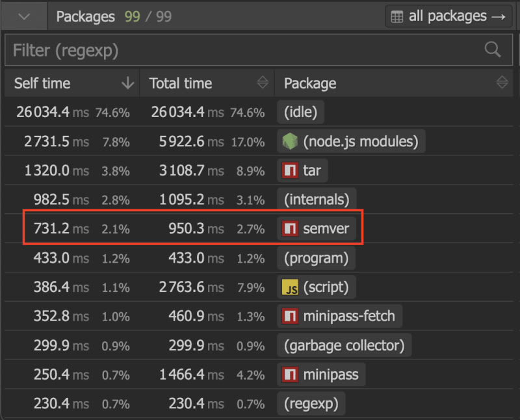Click the table icon in all packages button
This screenshot has width=520, height=420.
pos(397,17)
